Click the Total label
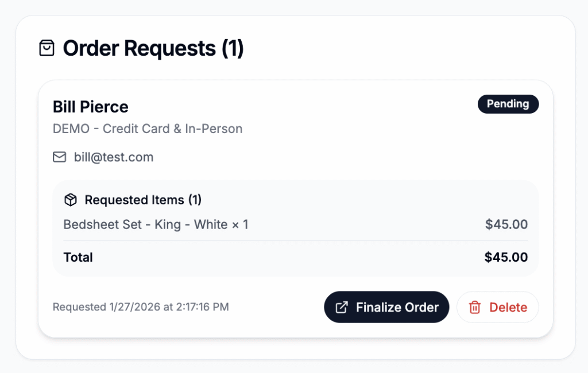588x373 pixels. click(x=78, y=257)
